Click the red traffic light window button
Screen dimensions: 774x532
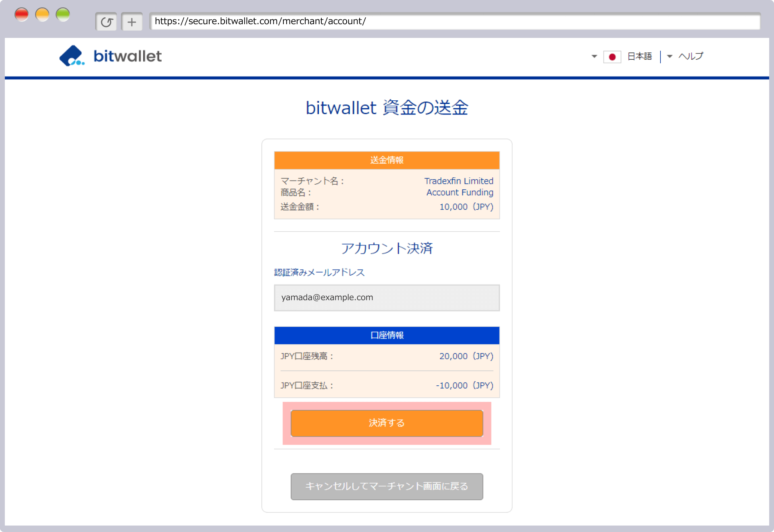point(22,14)
